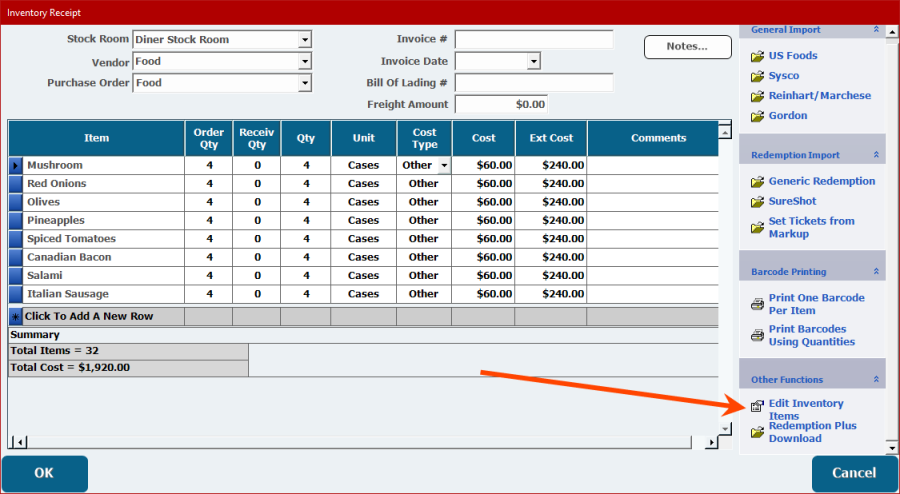
Task: Open Cost Type dropdown for Mushroom row
Action: [443, 165]
